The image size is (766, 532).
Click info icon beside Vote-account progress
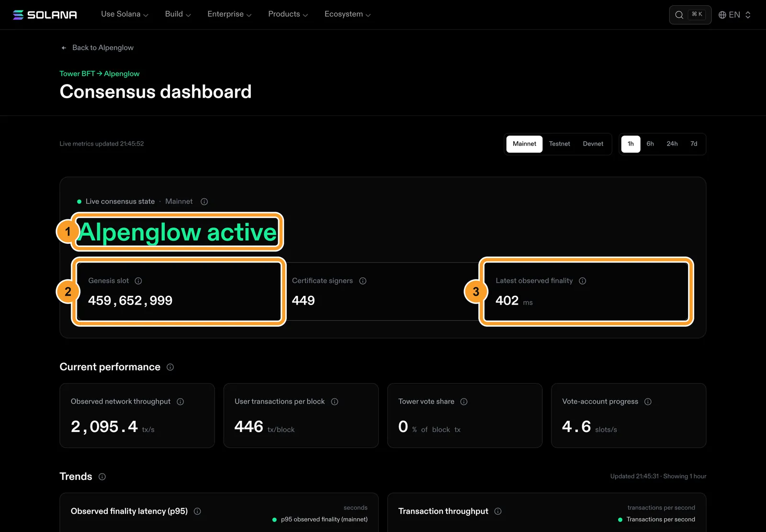[x=648, y=402]
